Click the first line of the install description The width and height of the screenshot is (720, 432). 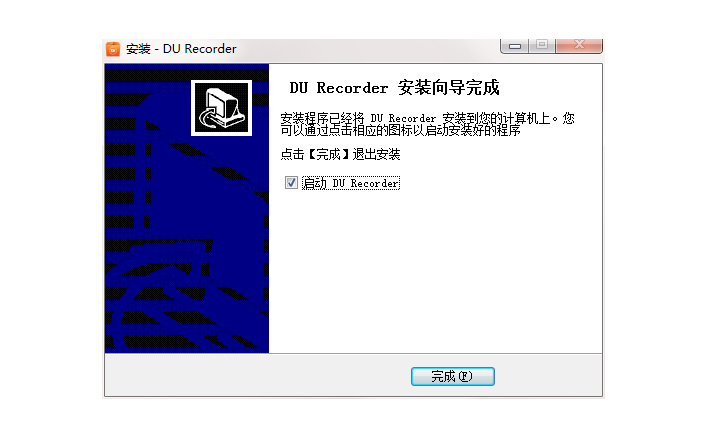428,118
